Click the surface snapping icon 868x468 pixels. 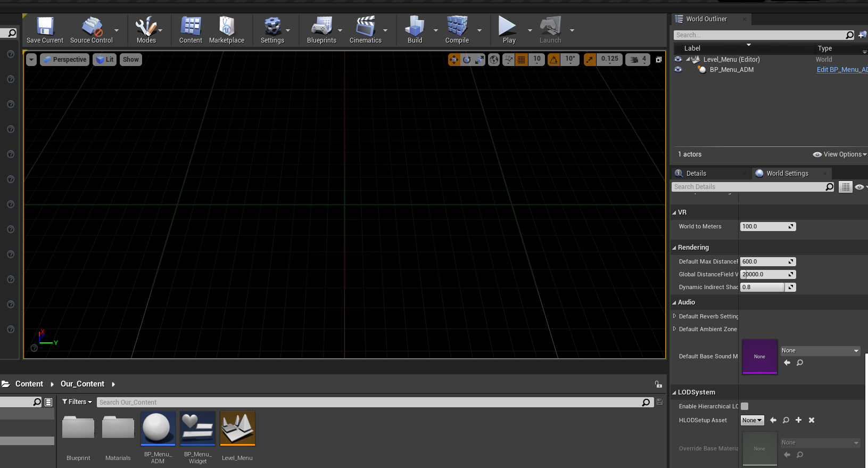coord(509,60)
